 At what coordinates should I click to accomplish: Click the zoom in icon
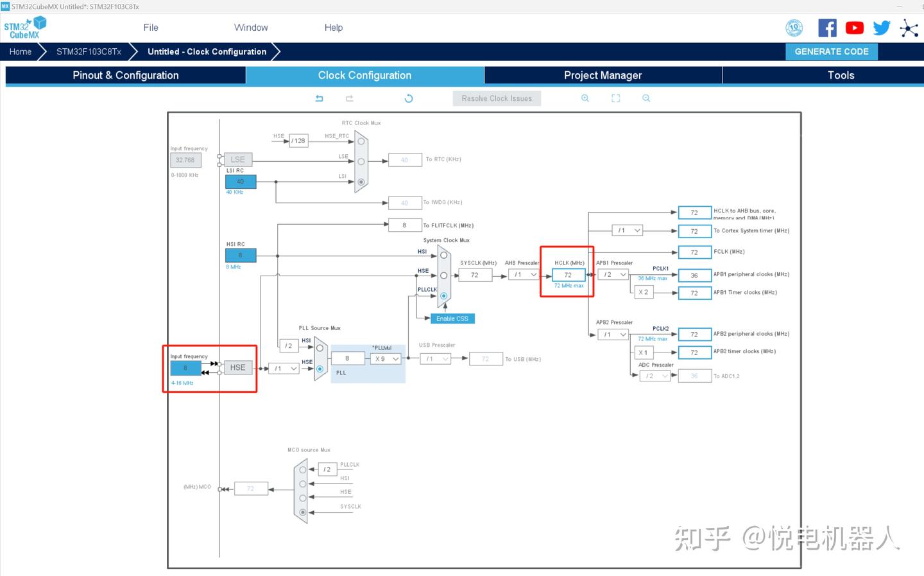pyautogui.click(x=585, y=98)
